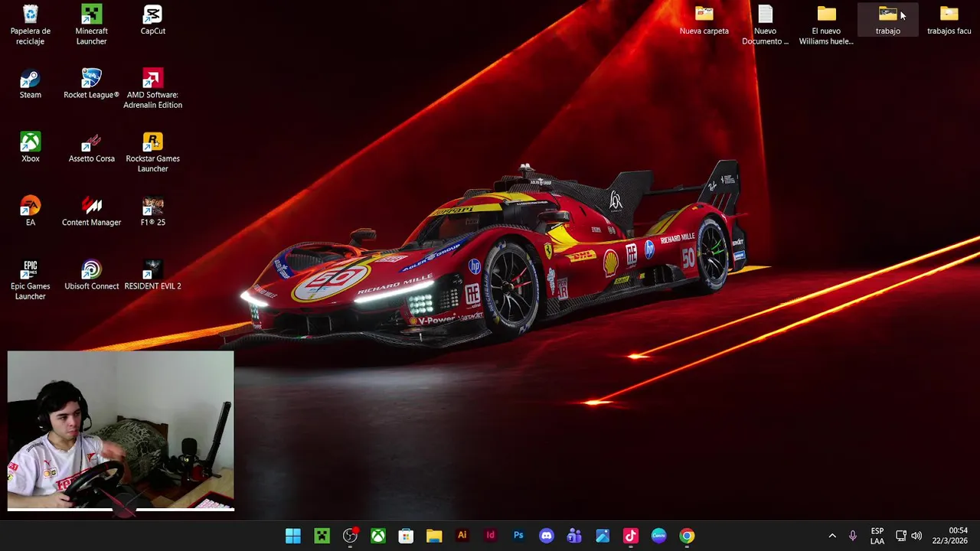
Task: Open Canva from the taskbar
Action: [x=658, y=536]
